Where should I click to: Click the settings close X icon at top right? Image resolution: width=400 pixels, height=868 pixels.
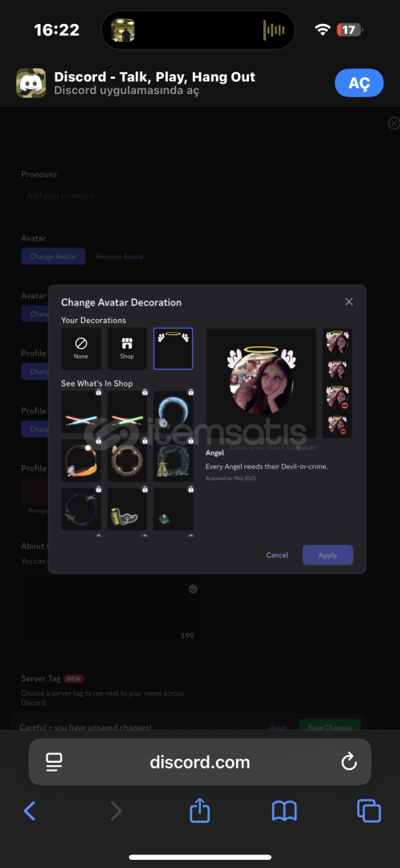(x=394, y=123)
